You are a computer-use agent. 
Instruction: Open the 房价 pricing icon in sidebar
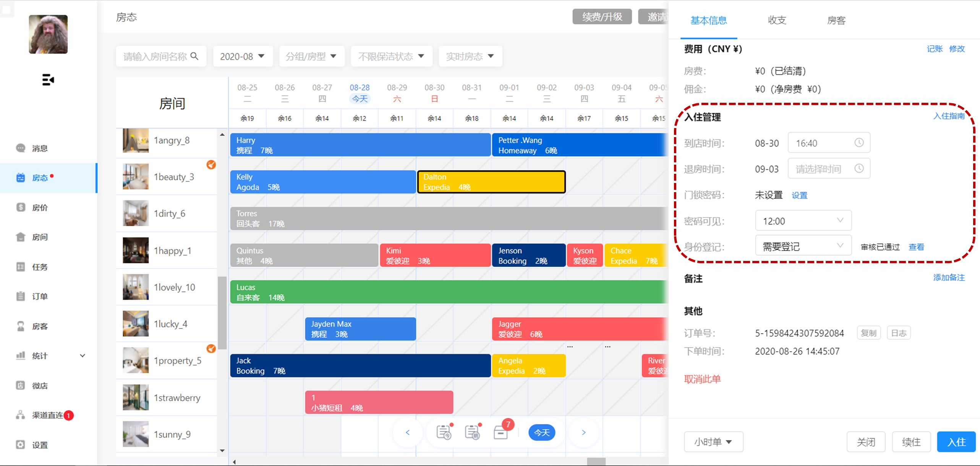tap(21, 207)
